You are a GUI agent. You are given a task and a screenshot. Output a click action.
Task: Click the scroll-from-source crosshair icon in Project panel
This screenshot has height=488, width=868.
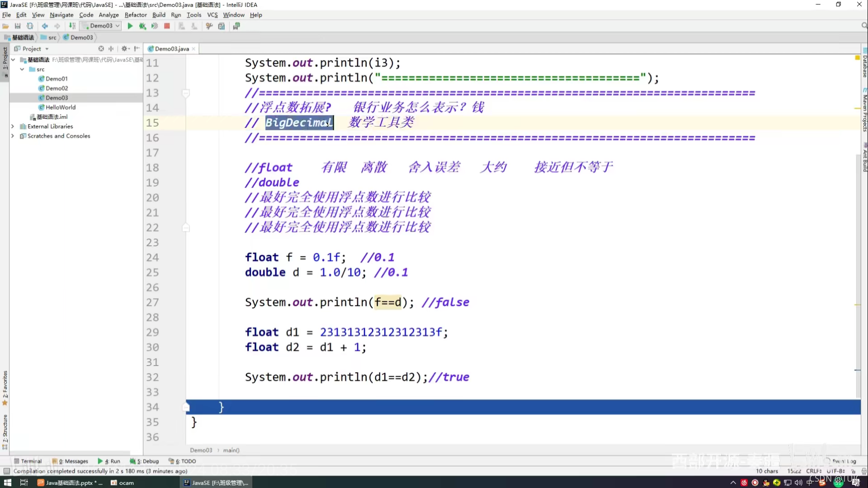101,49
